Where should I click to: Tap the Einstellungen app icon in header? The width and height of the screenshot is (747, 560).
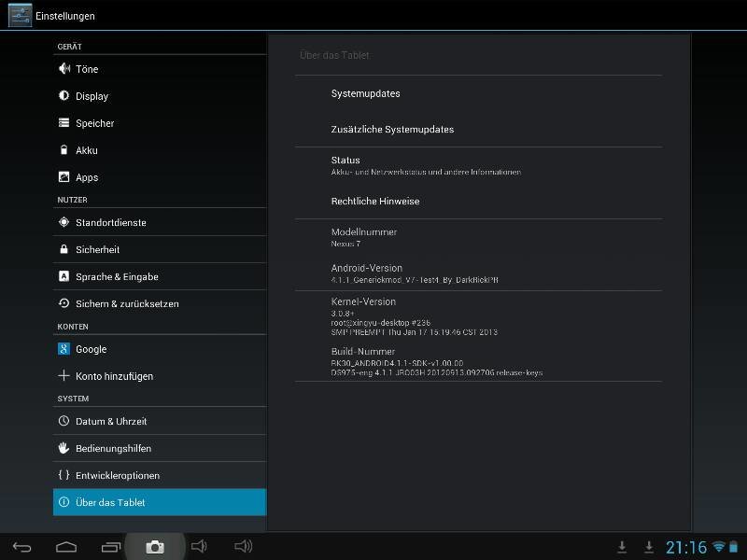[x=20, y=15]
